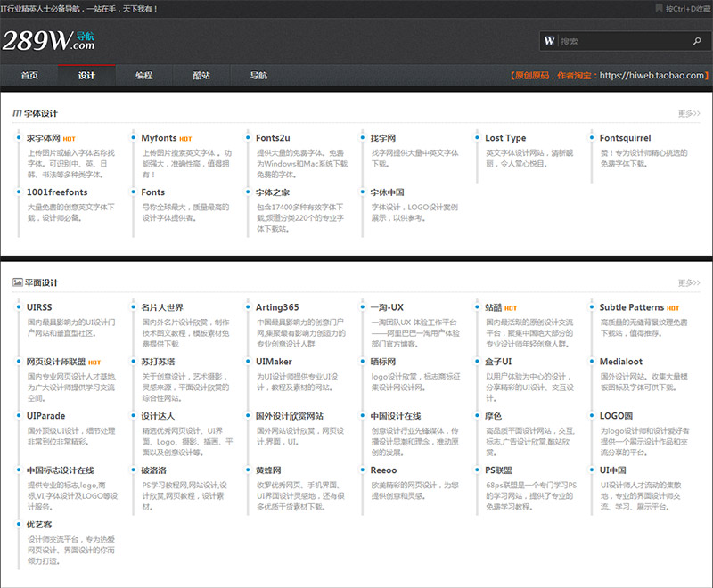Click the W search engine icon
This screenshot has height=588, width=713.
coord(549,41)
